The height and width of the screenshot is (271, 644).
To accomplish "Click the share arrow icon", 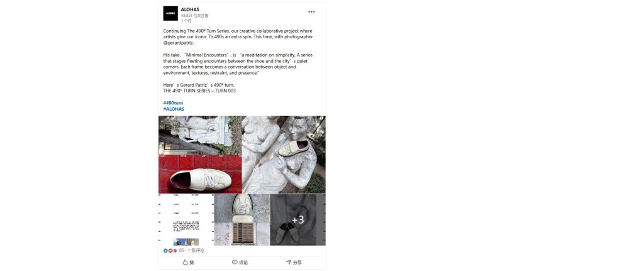I will [x=288, y=262].
